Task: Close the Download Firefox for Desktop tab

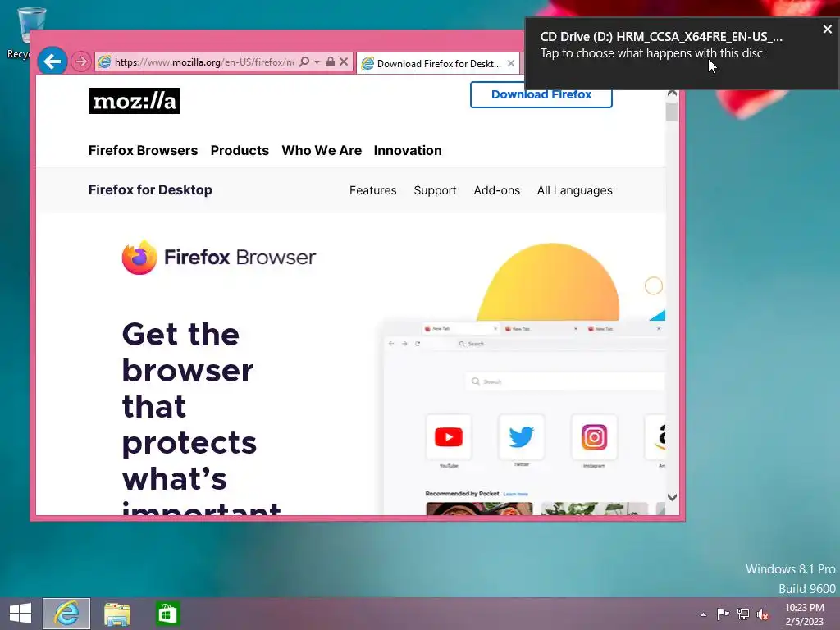Action: pos(511,63)
